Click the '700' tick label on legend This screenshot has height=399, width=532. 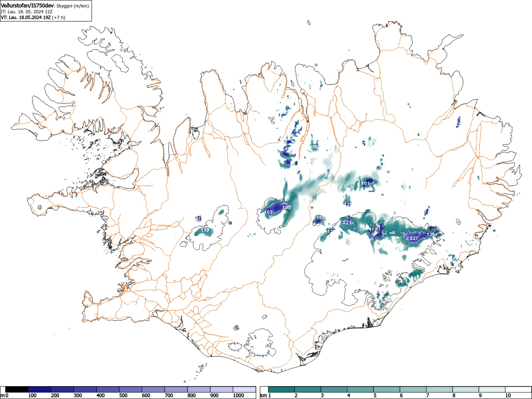pyautogui.click(x=169, y=396)
